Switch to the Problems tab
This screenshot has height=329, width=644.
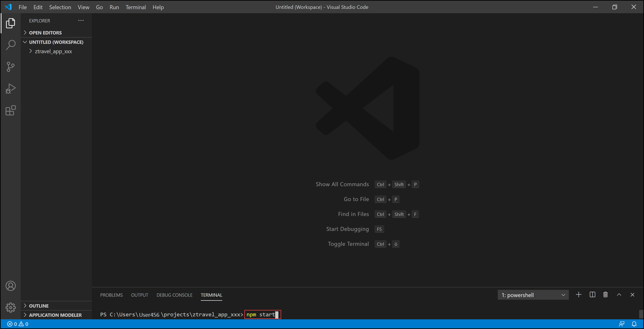click(112, 295)
